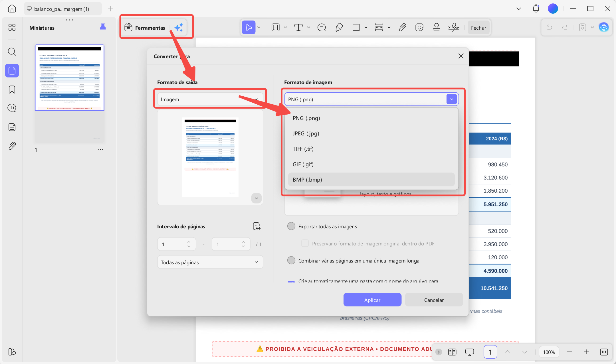Select the paperclip attachment tool
The height and width of the screenshot is (364, 616).
[x=402, y=28]
